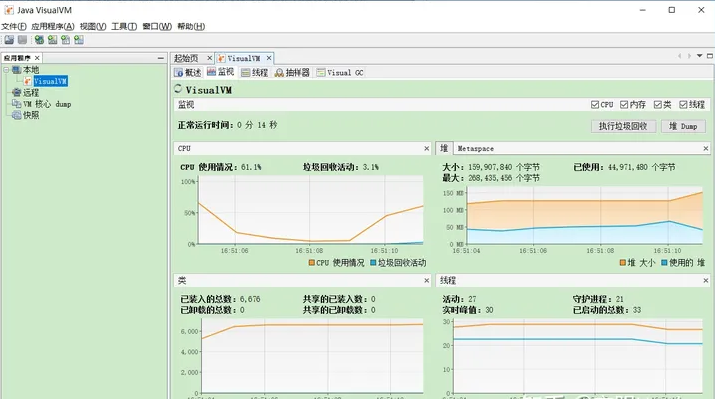This screenshot has height=399, width=715.
Task: Click the 垃圾回收活动: 3.1% text
Action: (x=341, y=167)
